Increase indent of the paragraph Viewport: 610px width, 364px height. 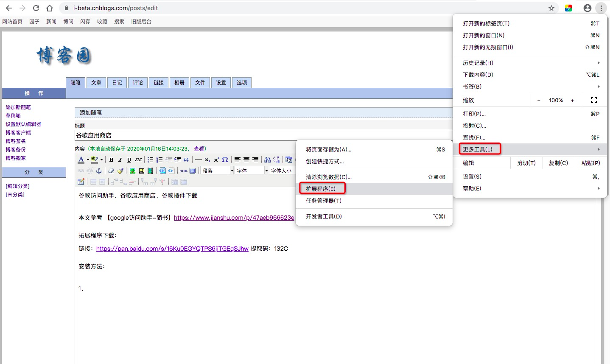pos(177,160)
